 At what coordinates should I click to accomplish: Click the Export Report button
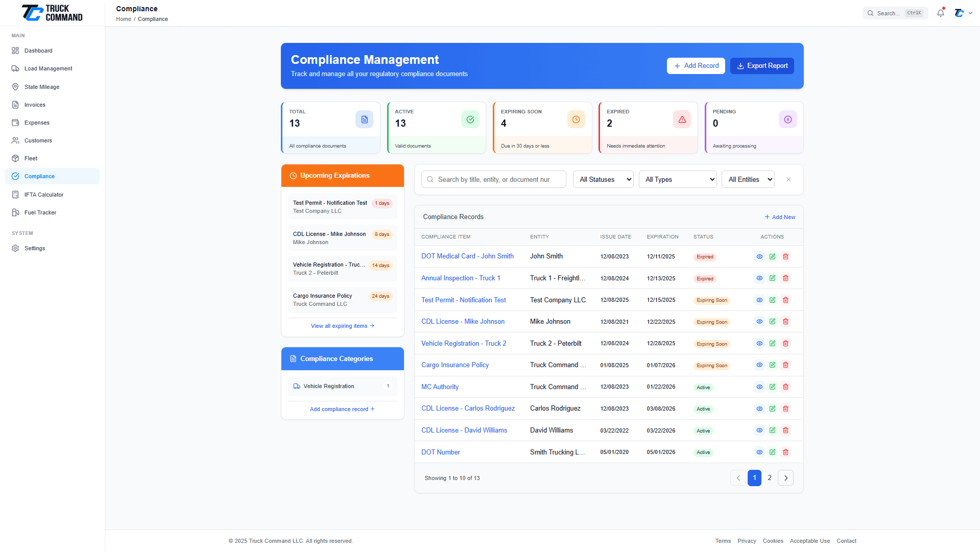(x=762, y=66)
